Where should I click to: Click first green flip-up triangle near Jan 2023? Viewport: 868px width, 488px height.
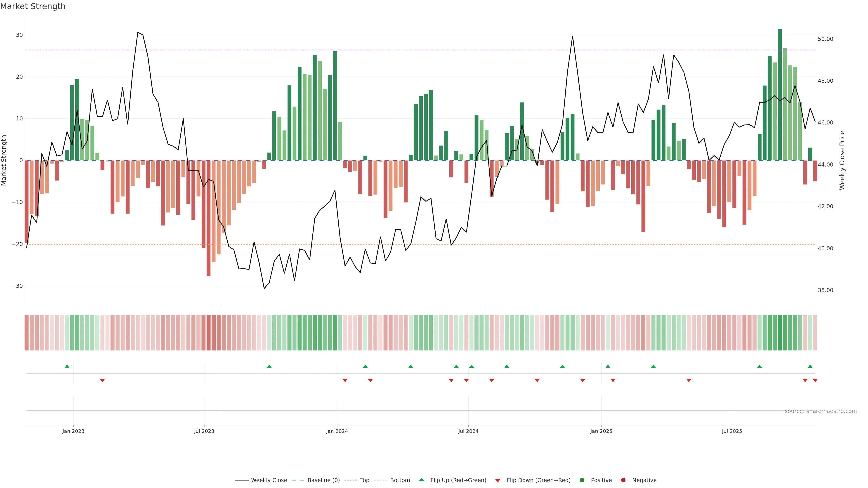coord(67,366)
